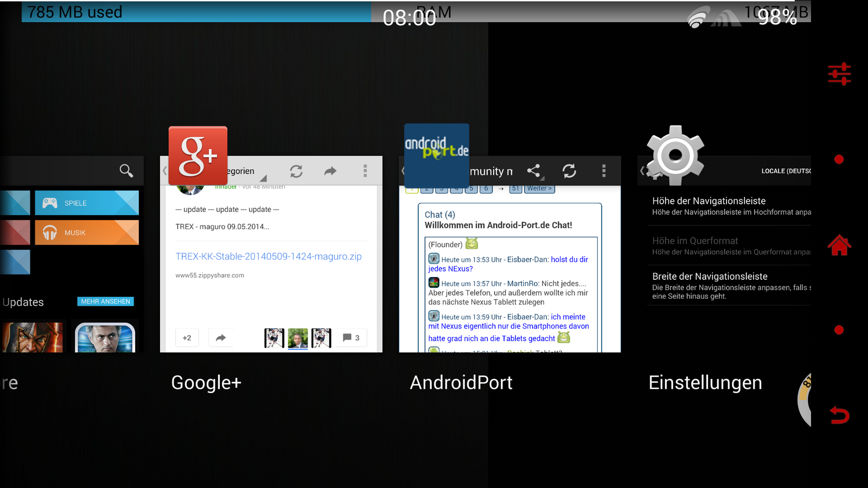Screen dimensions: 868x488
Task: Click the RAM usage bar
Action: tap(195, 12)
